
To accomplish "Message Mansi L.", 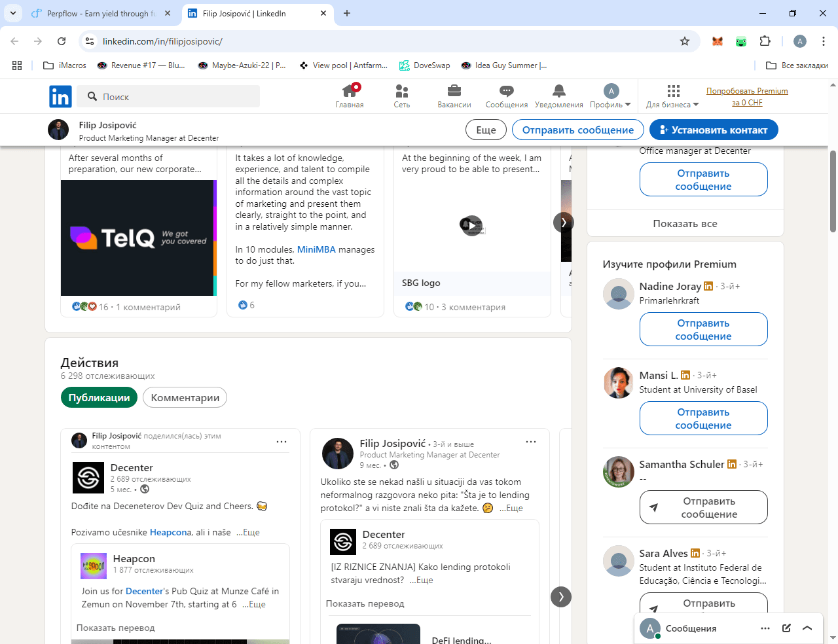I will coord(703,418).
